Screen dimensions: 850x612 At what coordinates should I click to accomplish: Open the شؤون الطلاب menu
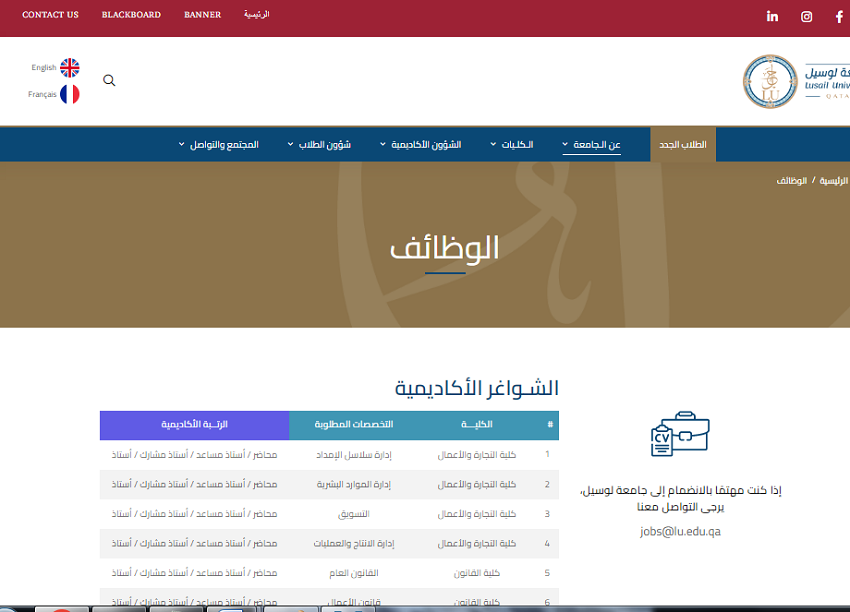point(319,145)
